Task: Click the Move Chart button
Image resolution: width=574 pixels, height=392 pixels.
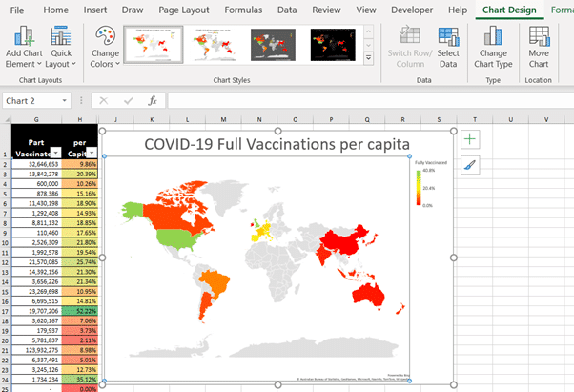Action: point(539,47)
